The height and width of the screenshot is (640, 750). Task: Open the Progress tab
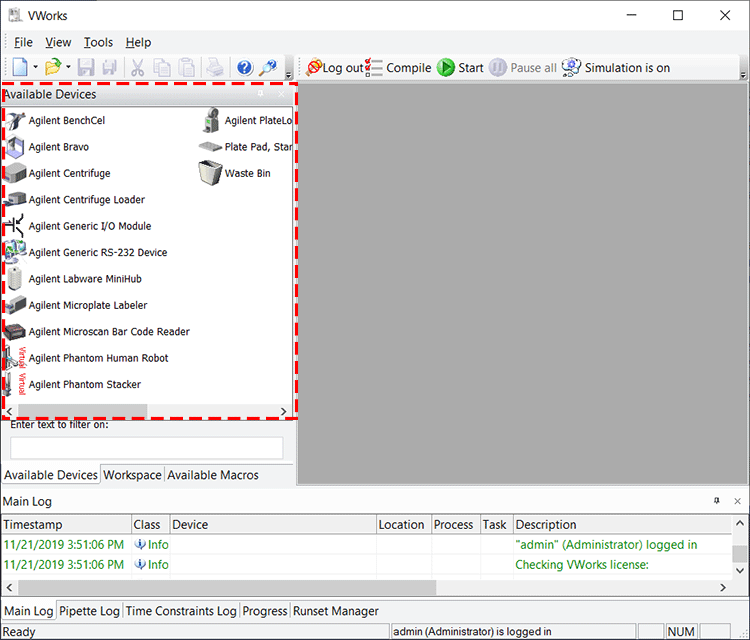click(x=265, y=611)
